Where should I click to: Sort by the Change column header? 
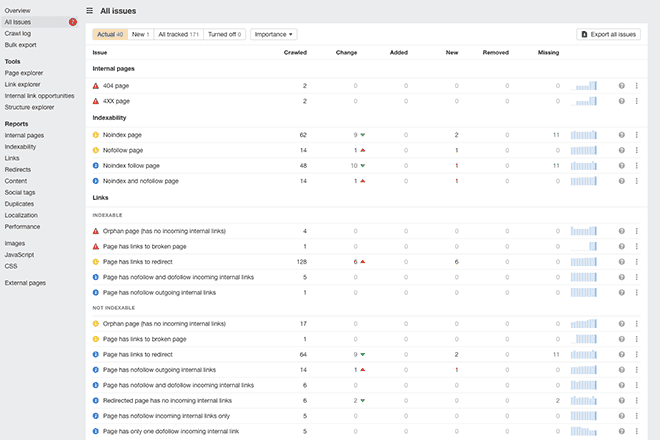click(x=346, y=52)
